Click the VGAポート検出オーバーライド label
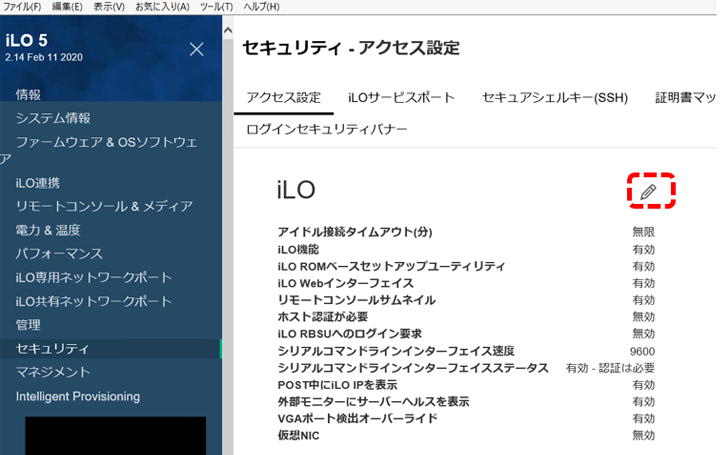The image size is (720, 455). pyautogui.click(x=358, y=419)
